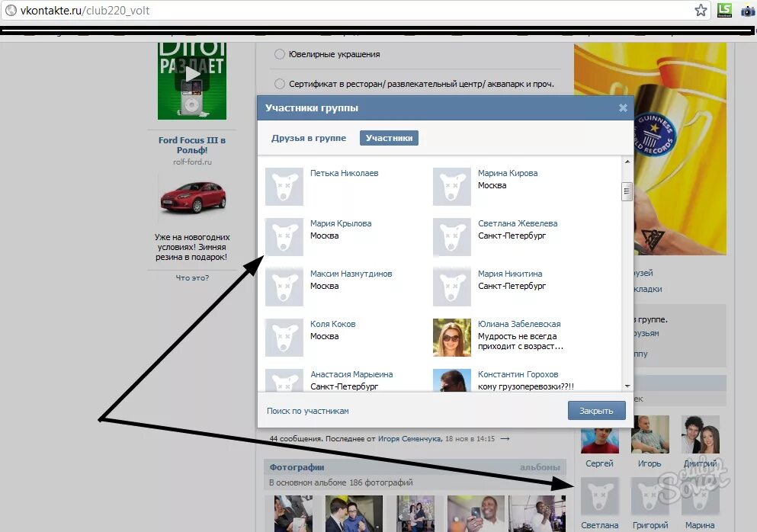Play the video ad with the play icon
The height and width of the screenshot is (532, 757).
tap(192, 74)
